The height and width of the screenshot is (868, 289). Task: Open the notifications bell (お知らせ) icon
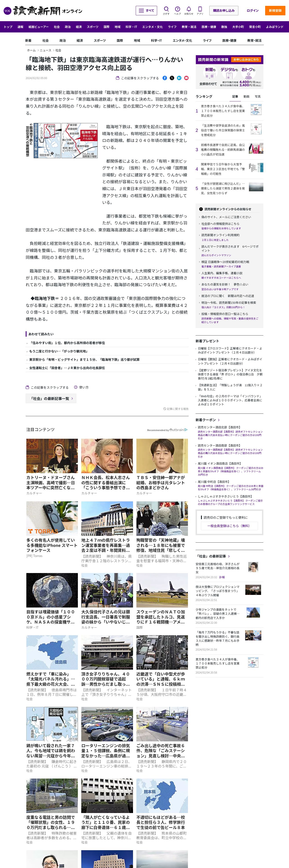[x=189, y=10]
